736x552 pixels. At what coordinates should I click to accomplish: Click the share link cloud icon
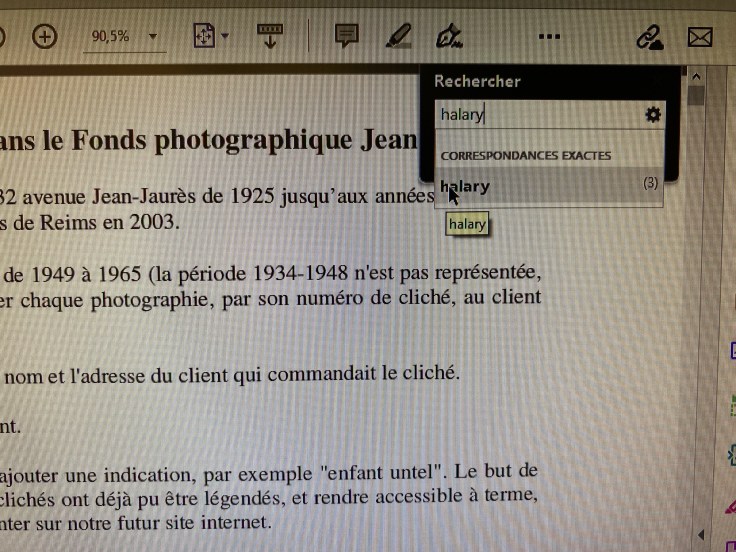(650, 38)
